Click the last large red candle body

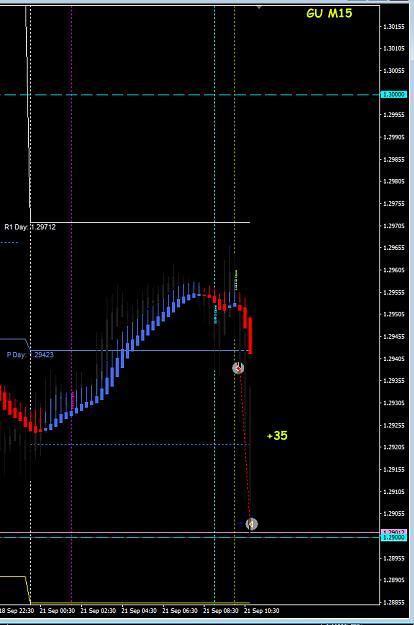(250, 336)
